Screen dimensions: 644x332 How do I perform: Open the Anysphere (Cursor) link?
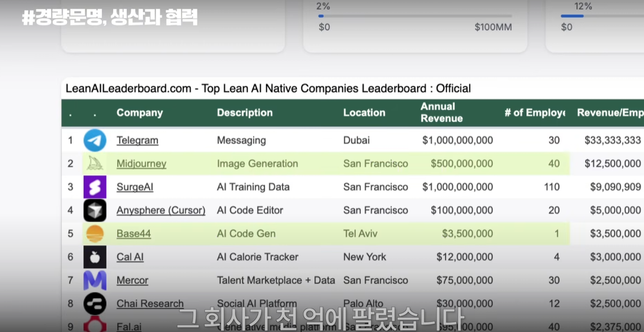(161, 210)
